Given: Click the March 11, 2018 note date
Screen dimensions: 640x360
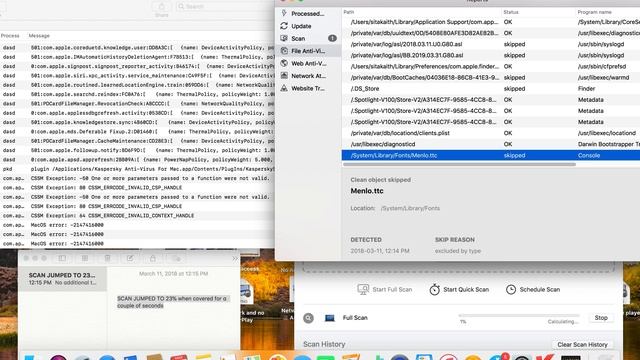Looking at the screenshot, I should (x=173, y=273).
